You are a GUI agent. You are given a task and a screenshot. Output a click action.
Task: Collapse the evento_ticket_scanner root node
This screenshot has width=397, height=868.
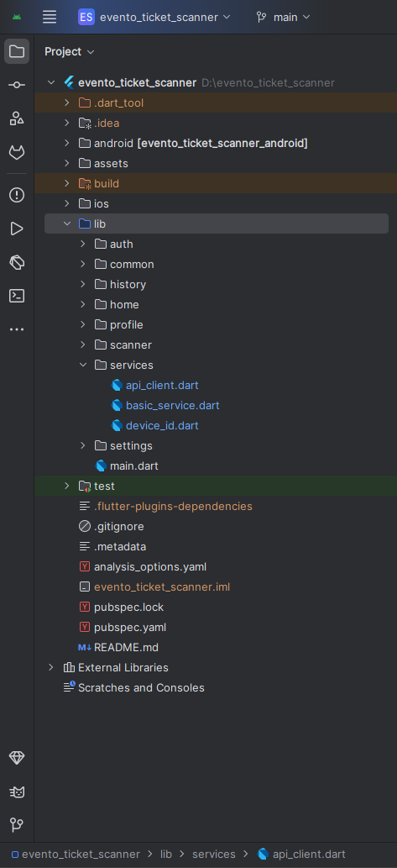click(51, 83)
